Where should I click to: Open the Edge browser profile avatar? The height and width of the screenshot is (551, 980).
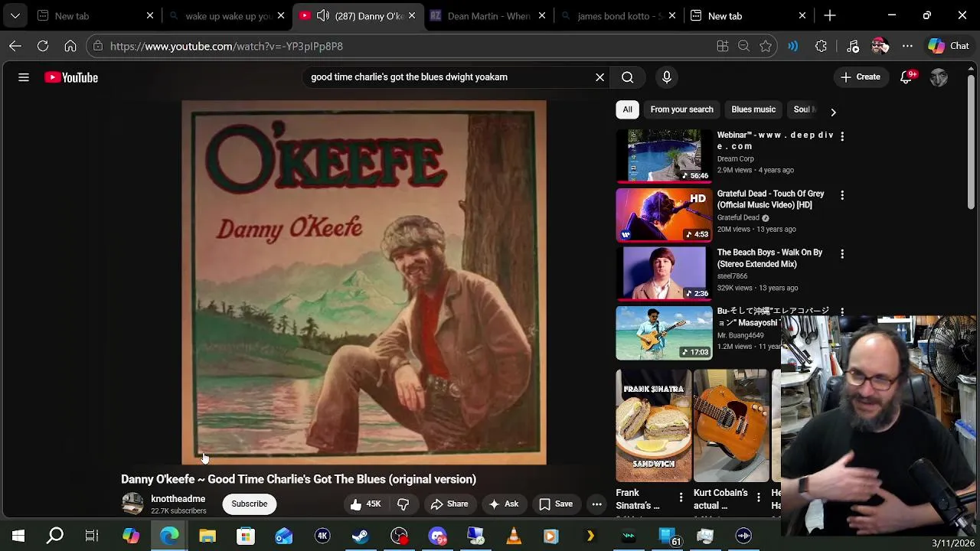click(x=880, y=46)
